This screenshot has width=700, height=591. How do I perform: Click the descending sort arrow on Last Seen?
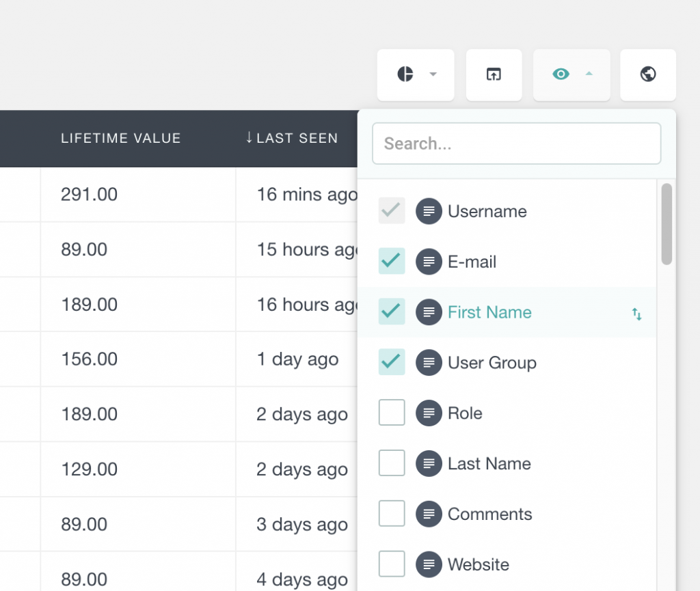[250, 137]
